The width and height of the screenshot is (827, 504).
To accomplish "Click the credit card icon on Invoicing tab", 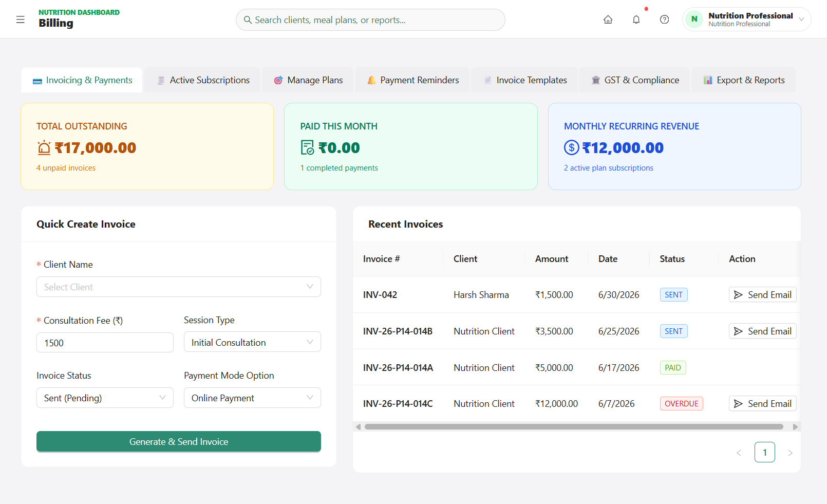I will tap(37, 81).
